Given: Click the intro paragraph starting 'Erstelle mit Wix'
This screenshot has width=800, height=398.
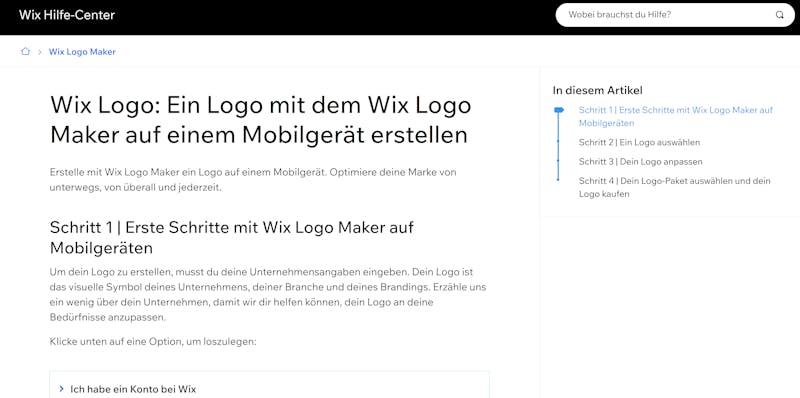Looking at the screenshot, I should tap(253, 180).
